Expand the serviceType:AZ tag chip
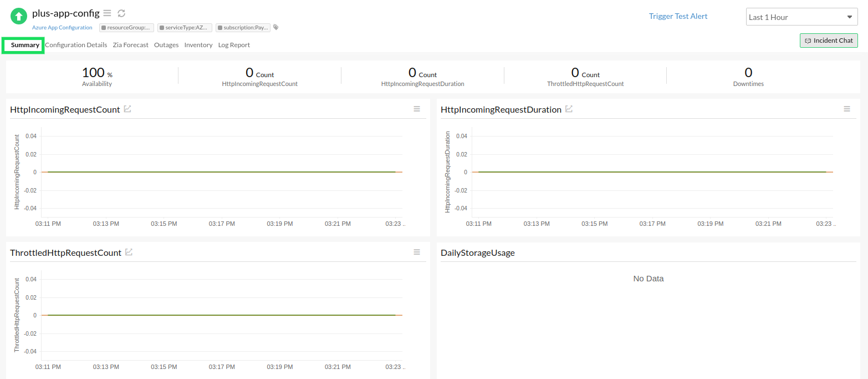The height and width of the screenshot is (379, 868). [x=185, y=27]
